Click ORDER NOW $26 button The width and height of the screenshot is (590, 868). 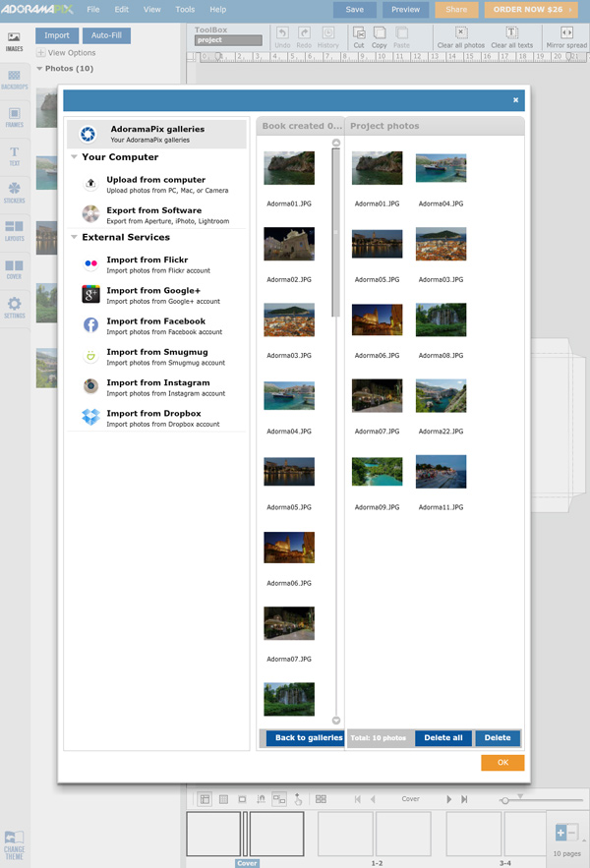(531, 10)
